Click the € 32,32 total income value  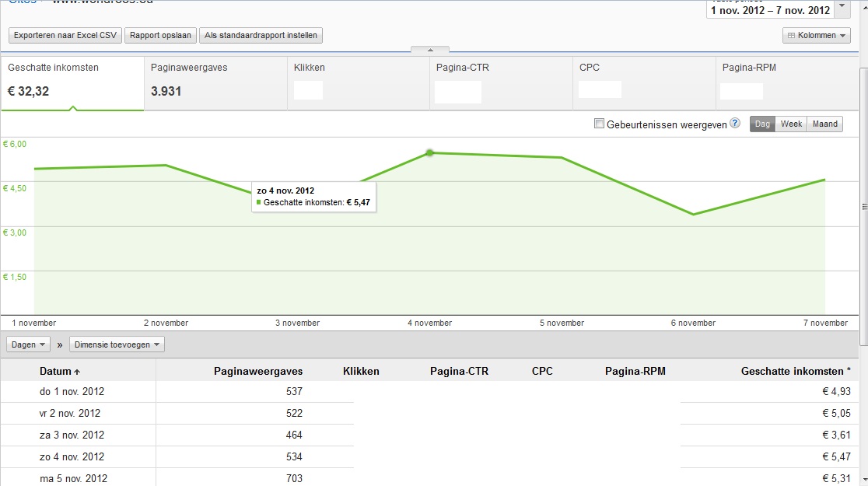(x=28, y=91)
